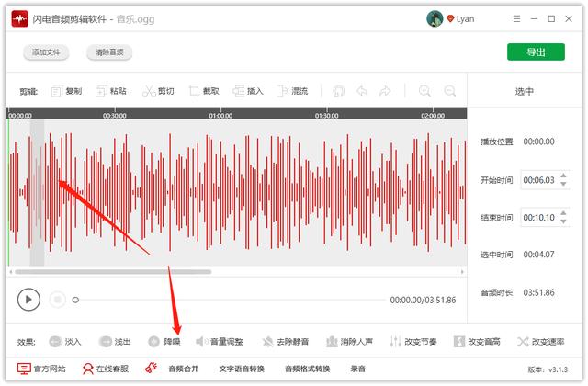
Task: Click the Clear Audio (清除音频) button
Action: (109, 52)
